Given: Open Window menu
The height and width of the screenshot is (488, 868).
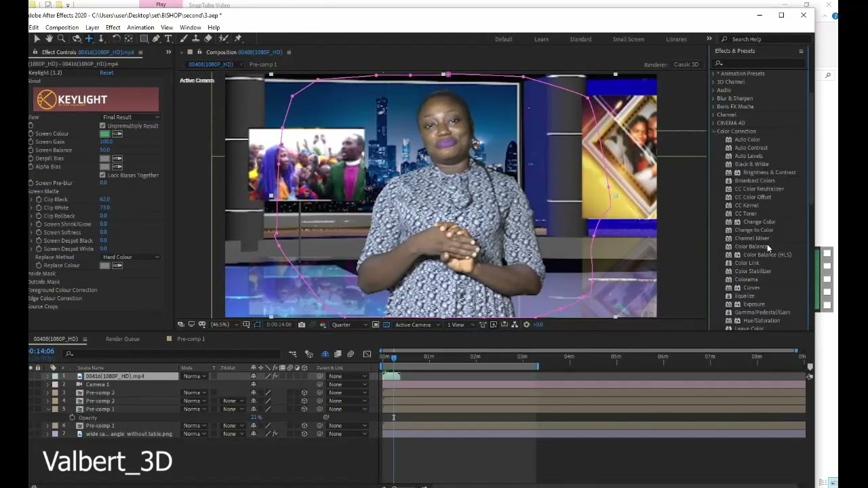Looking at the screenshot, I should [x=191, y=28].
